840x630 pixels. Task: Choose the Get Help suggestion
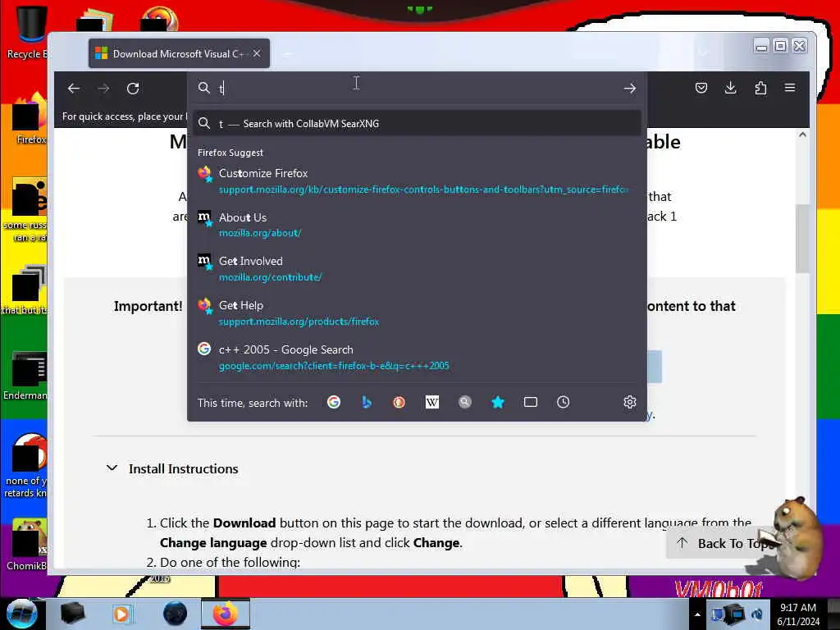tap(417, 313)
